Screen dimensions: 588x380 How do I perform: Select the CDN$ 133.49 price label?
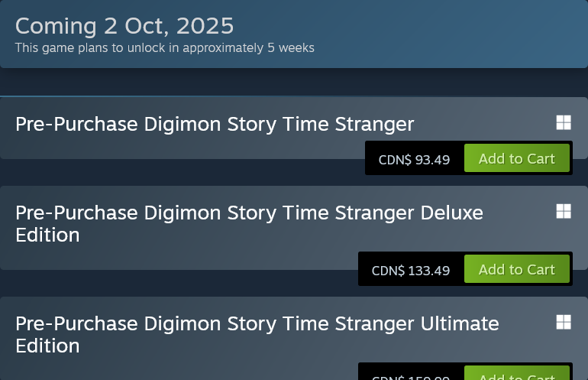coord(411,271)
